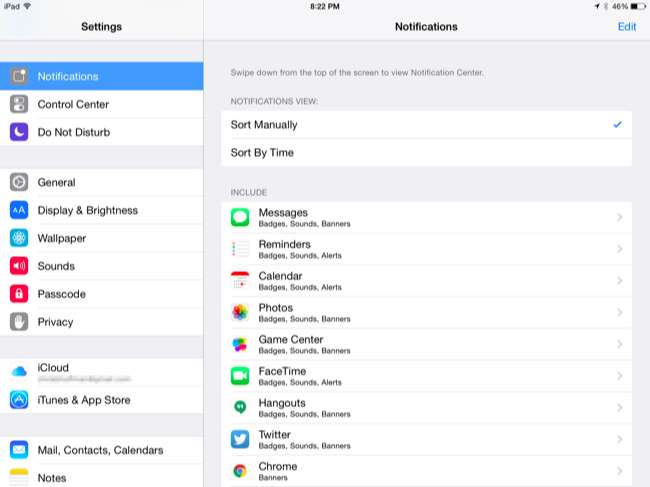The width and height of the screenshot is (650, 487).
Task: Tap the battery indicator in status bar
Action: [x=638, y=6]
